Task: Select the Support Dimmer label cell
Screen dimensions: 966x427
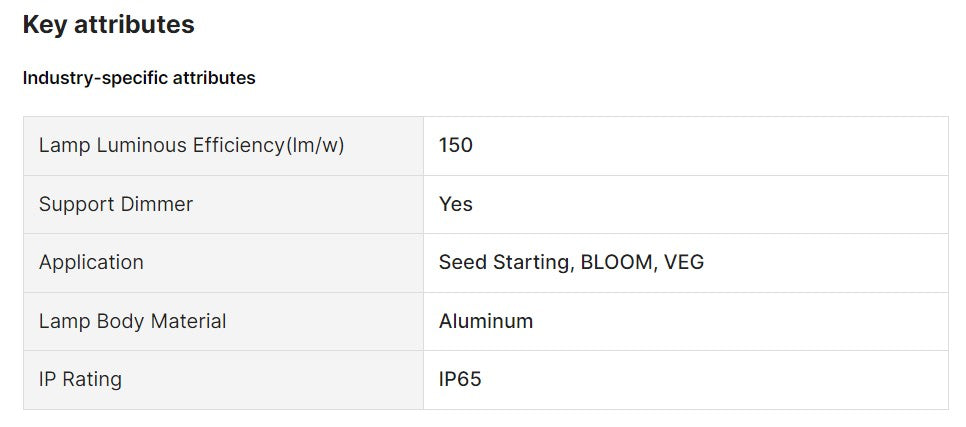Action: [x=222, y=204]
